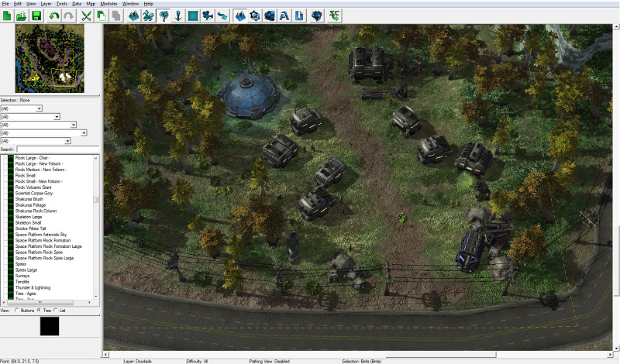Select 'Thunder & Lightning' doodad

(33, 288)
